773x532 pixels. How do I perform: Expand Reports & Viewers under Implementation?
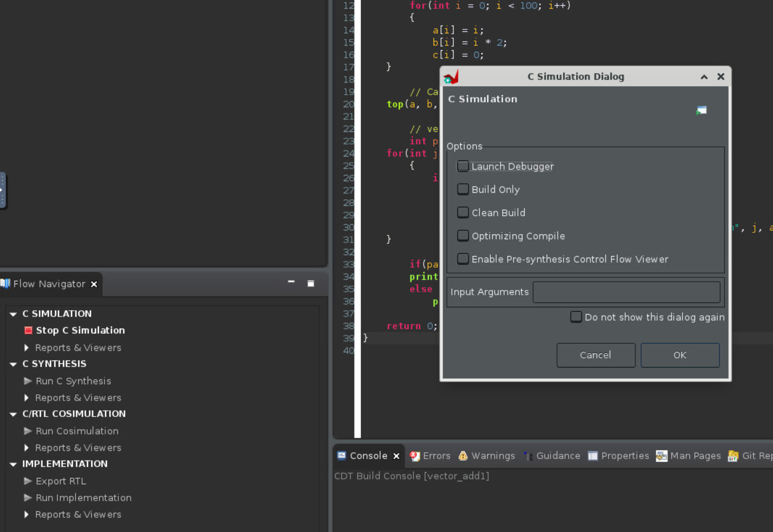tap(27, 515)
